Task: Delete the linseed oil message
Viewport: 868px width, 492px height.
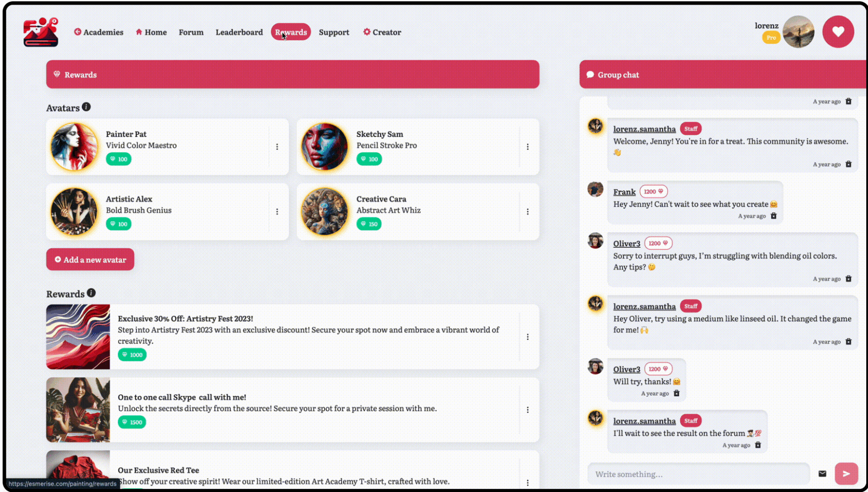Action: [849, 341]
